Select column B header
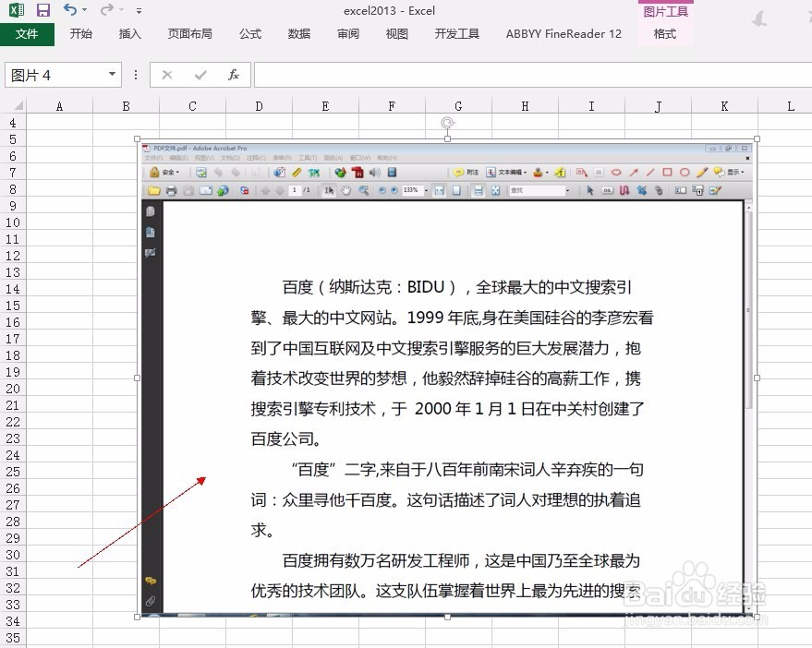Image resolution: width=812 pixels, height=648 pixels. coord(126,106)
